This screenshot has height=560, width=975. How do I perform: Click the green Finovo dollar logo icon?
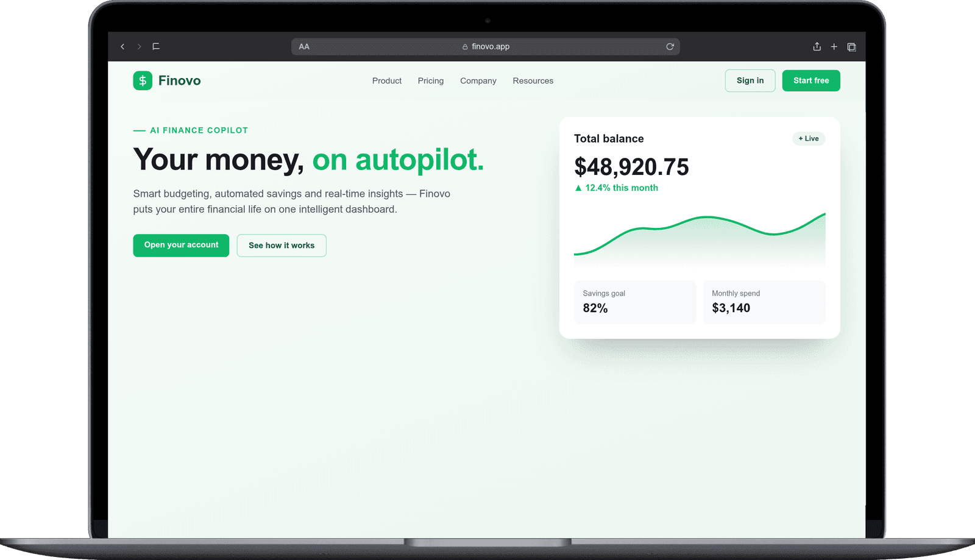(x=143, y=80)
